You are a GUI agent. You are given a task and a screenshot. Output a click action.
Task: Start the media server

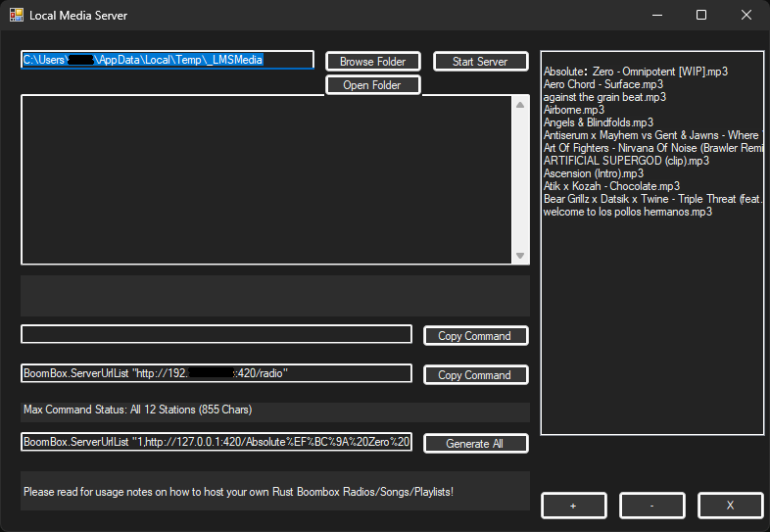point(480,62)
